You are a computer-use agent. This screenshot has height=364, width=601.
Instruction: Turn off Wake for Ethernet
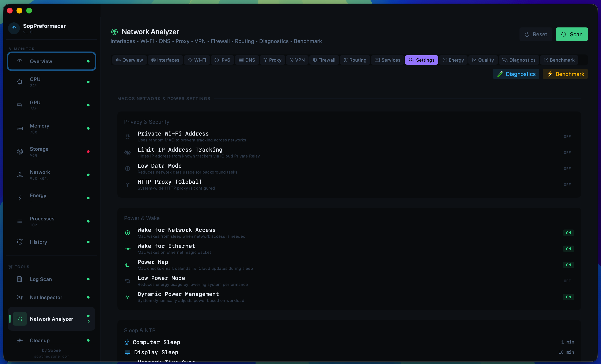pos(568,249)
